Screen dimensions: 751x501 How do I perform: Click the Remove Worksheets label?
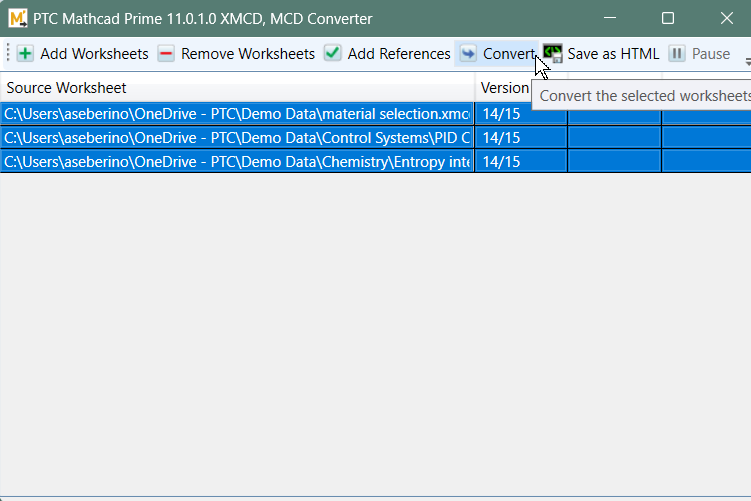point(247,54)
